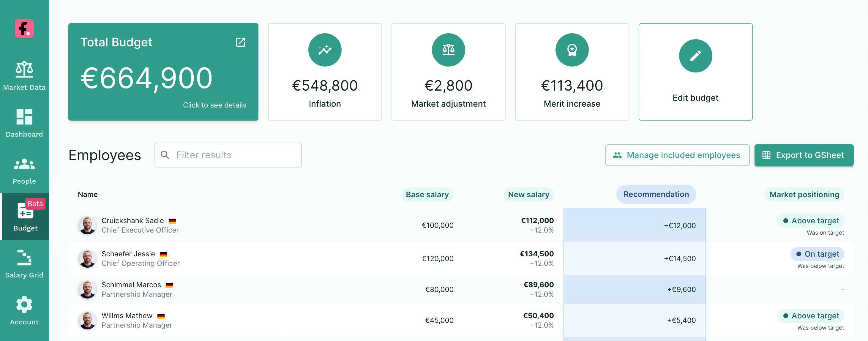Image resolution: width=868 pixels, height=341 pixels.
Task: Click the Edit budget pencil icon
Action: [695, 56]
